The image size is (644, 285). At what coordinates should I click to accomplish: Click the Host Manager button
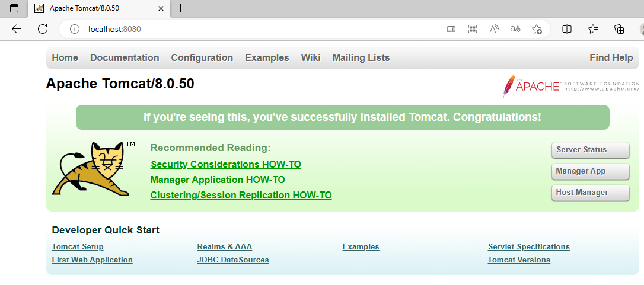click(x=590, y=193)
